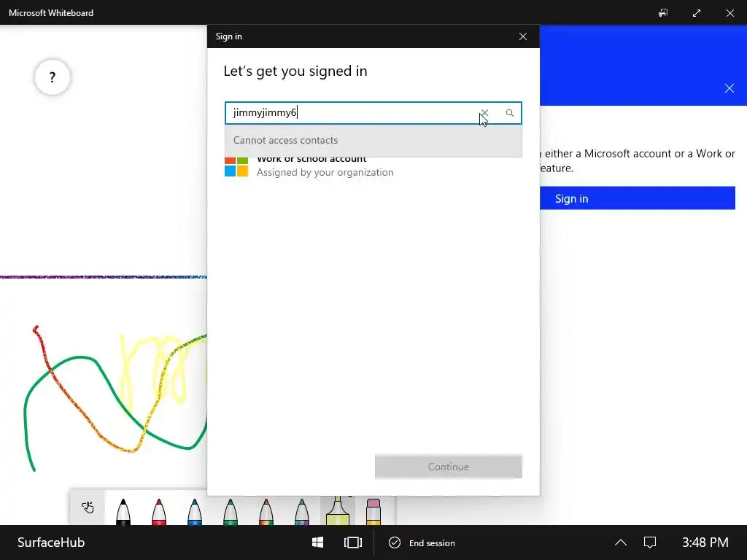Click the blue Sign in button on right panel
Image resolution: width=747 pixels, height=560 pixels.
click(x=638, y=198)
